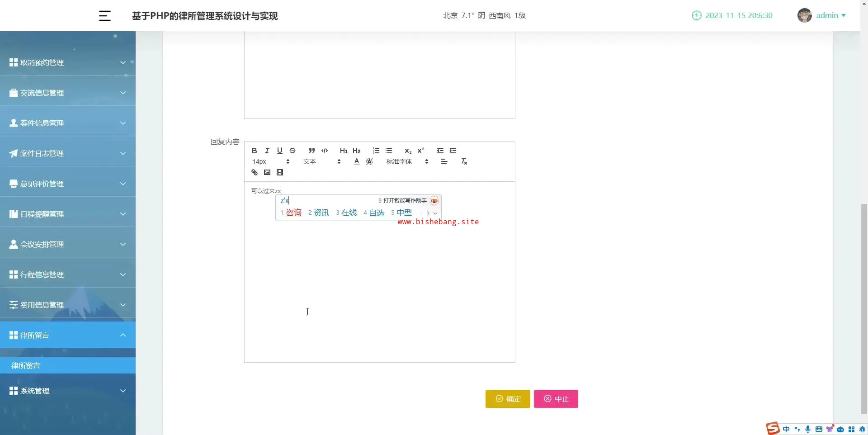The width and height of the screenshot is (868, 435).
Task: Toggle bold formatting in reply editor
Action: [254, 151]
